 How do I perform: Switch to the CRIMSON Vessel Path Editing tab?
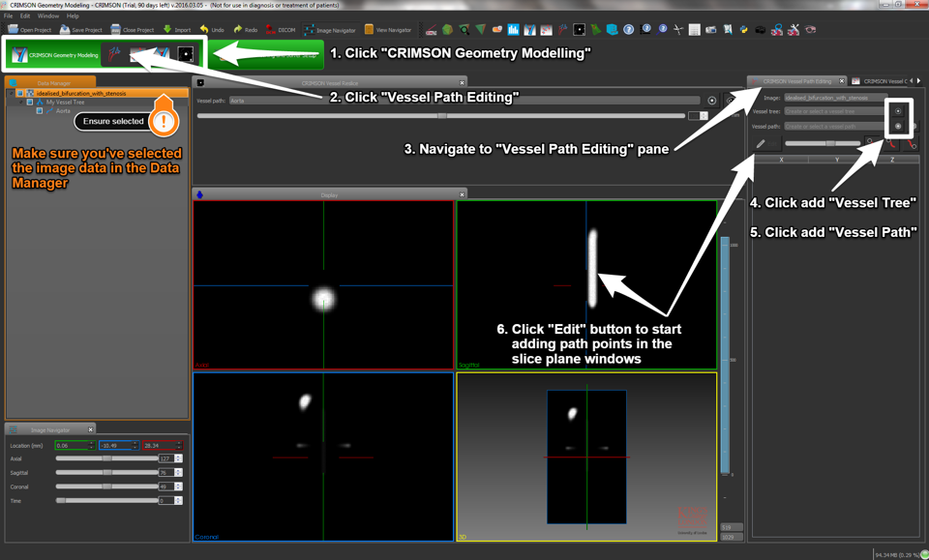[x=795, y=81]
